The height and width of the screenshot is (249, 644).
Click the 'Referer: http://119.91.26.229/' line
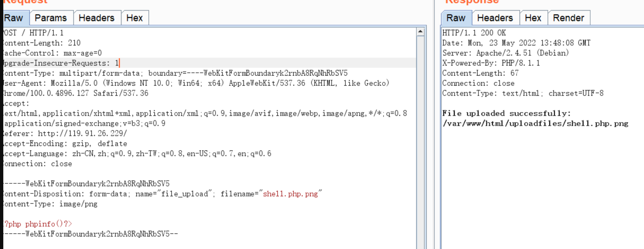coord(65,133)
